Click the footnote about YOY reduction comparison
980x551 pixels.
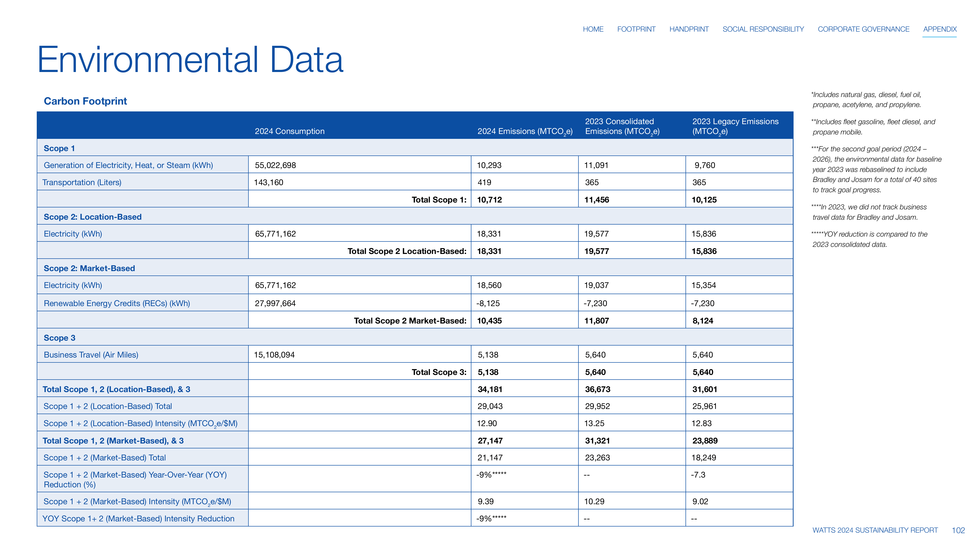(869, 239)
